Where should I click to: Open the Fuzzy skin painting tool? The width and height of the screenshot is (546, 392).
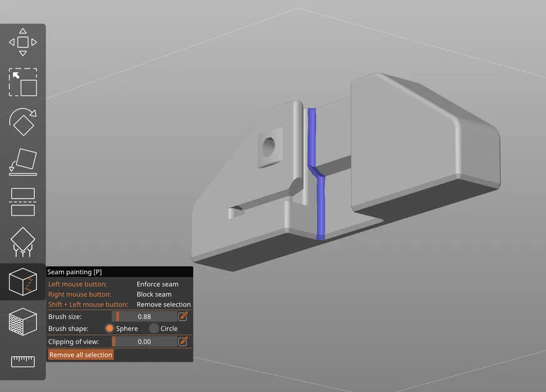click(23, 322)
